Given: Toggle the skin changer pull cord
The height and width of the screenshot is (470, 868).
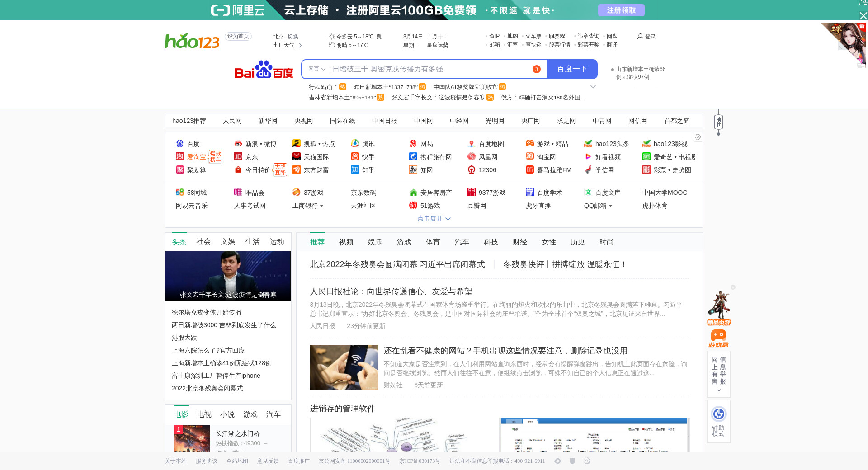Looking at the screenshot, I should coord(718,122).
